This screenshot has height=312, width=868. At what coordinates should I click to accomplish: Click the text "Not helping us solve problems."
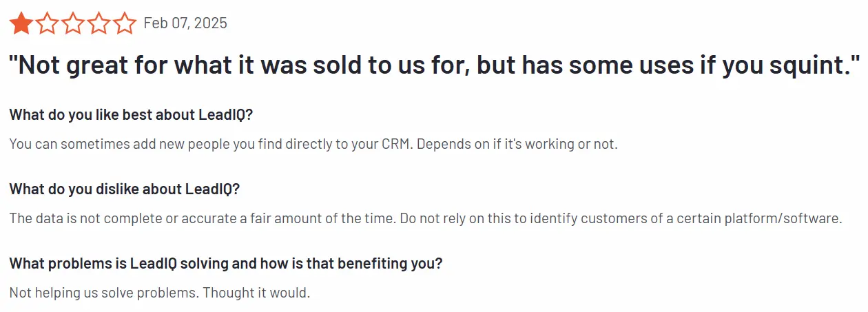[103, 293]
